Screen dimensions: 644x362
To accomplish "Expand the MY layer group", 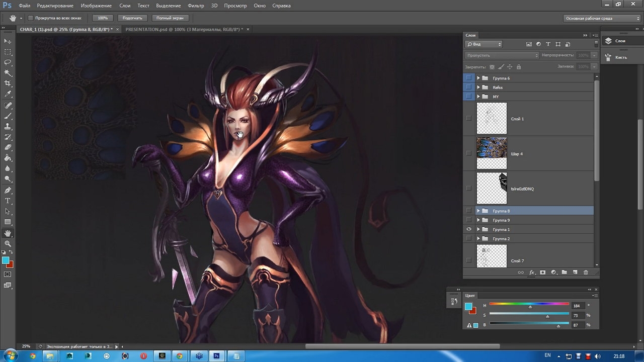I will 478,97.
